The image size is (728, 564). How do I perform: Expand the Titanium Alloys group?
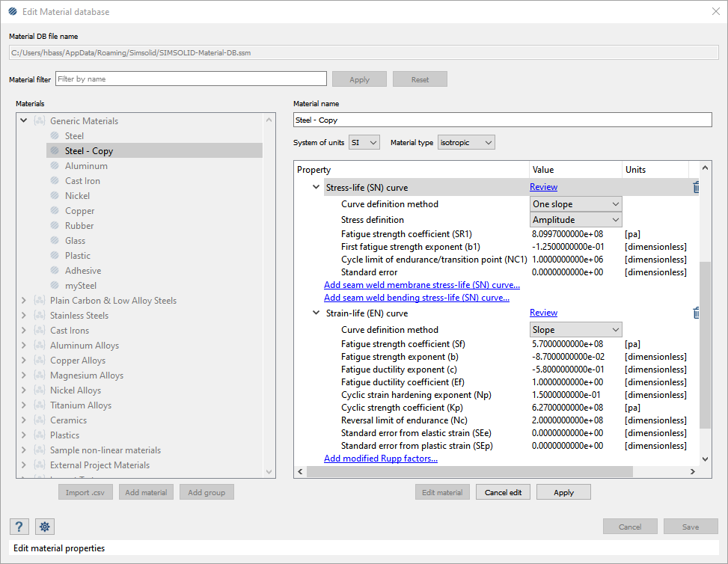click(x=24, y=405)
